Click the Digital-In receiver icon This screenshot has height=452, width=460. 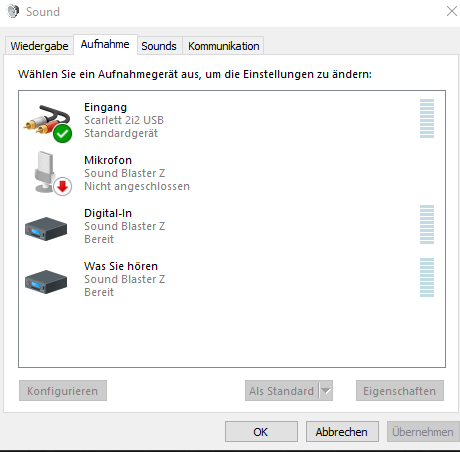coord(46,229)
